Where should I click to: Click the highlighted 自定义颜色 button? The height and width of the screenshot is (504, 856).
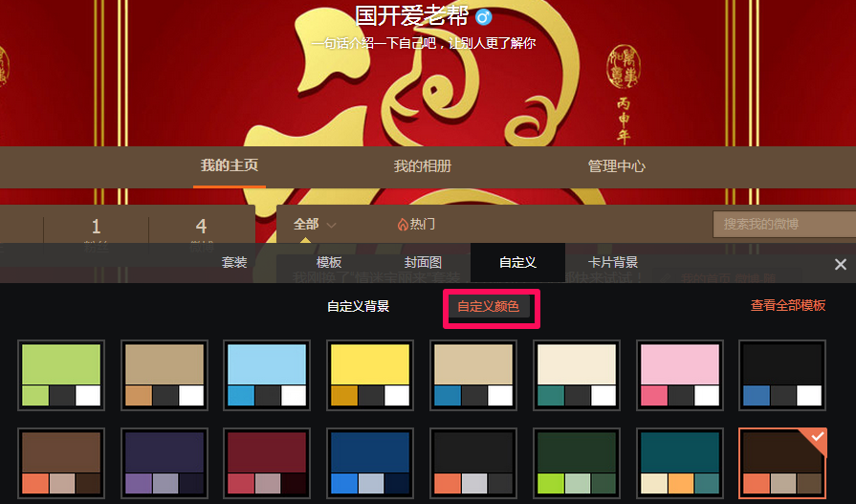[x=489, y=307]
